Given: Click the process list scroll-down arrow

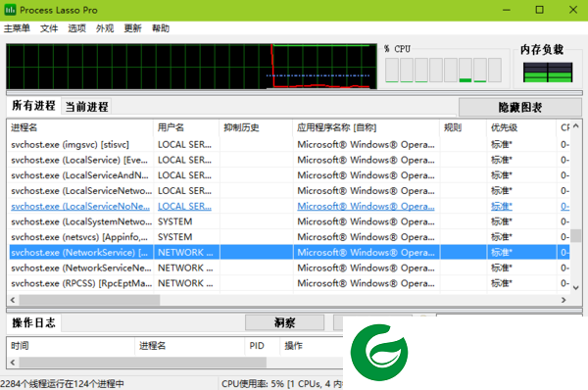Looking at the screenshot, I should (x=576, y=288).
